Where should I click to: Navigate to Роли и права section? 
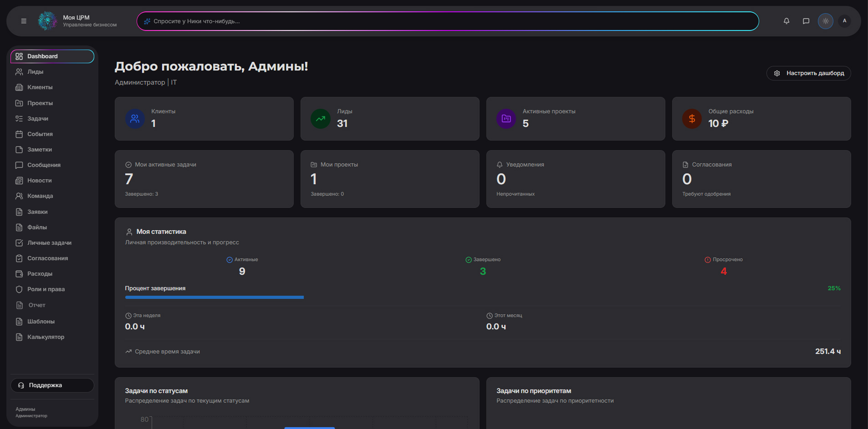click(x=46, y=289)
